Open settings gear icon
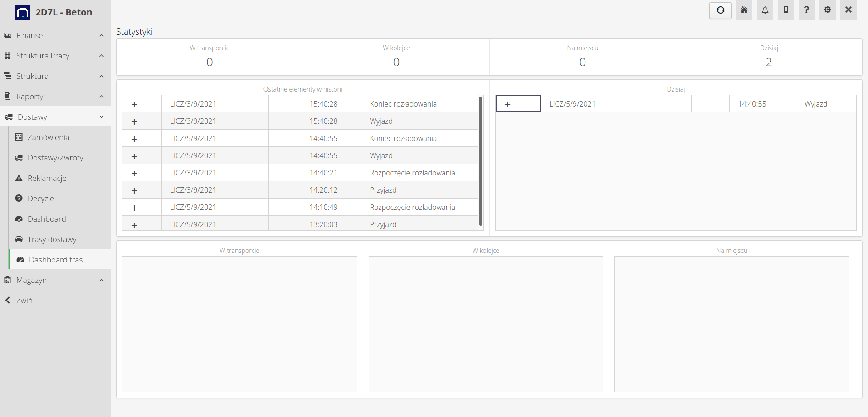 (828, 10)
